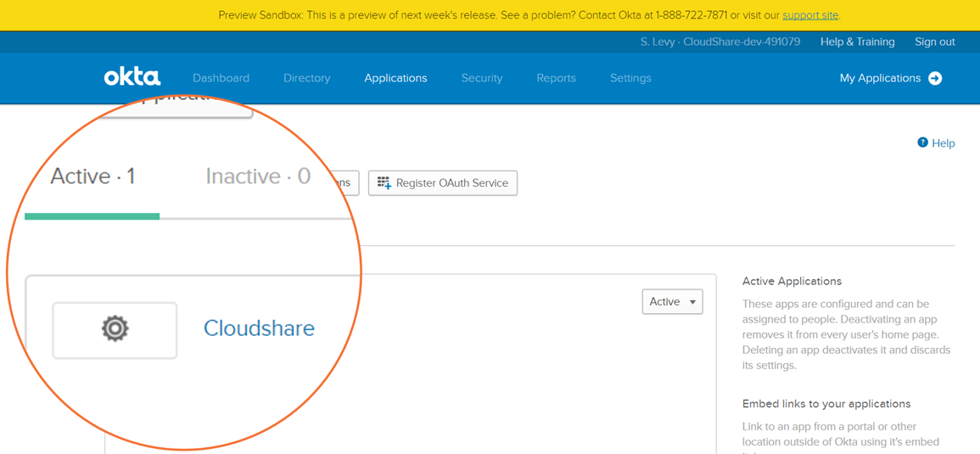
Task: Switch to the Active tab
Action: coord(92,177)
